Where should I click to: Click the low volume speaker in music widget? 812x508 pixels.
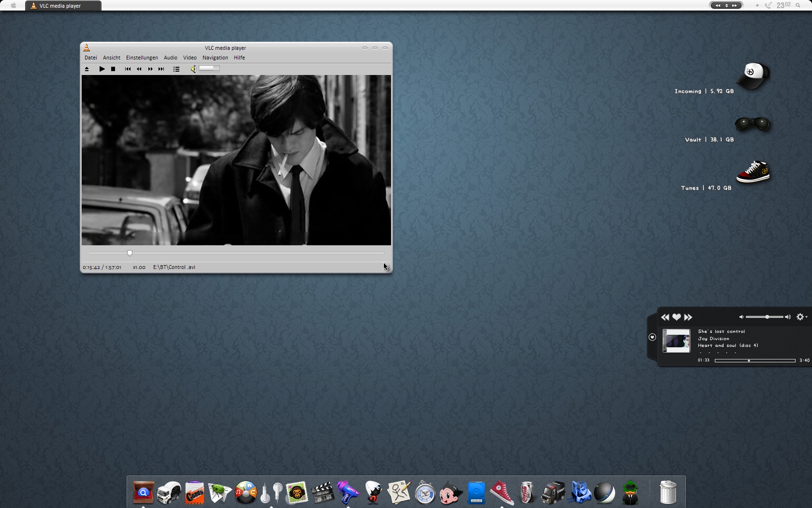[x=741, y=317]
